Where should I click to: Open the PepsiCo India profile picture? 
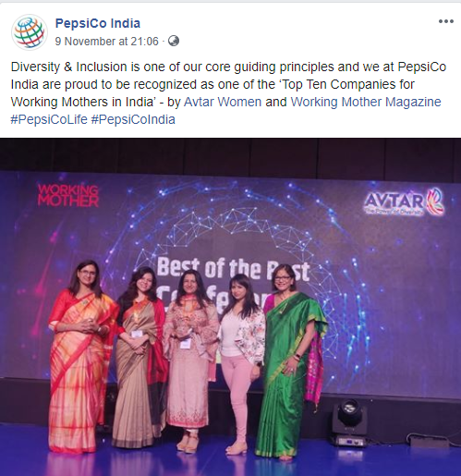(30, 32)
